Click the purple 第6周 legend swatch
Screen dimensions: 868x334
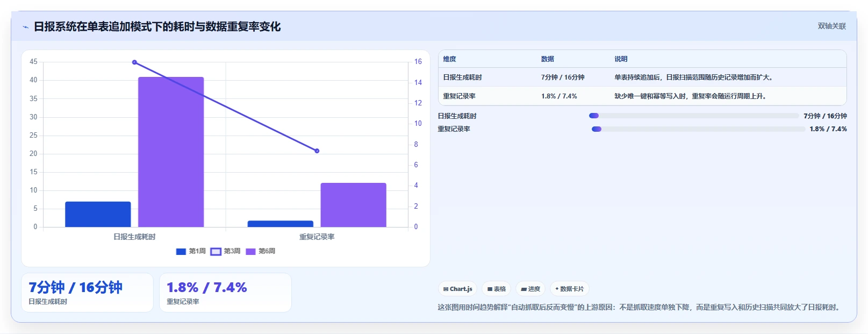coord(250,251)
